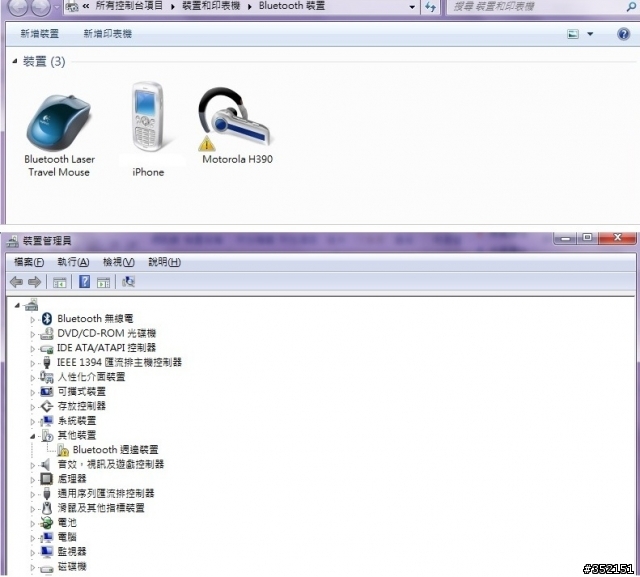Expand DVD/CD-ROM 光碟機 node

(33, 335)
